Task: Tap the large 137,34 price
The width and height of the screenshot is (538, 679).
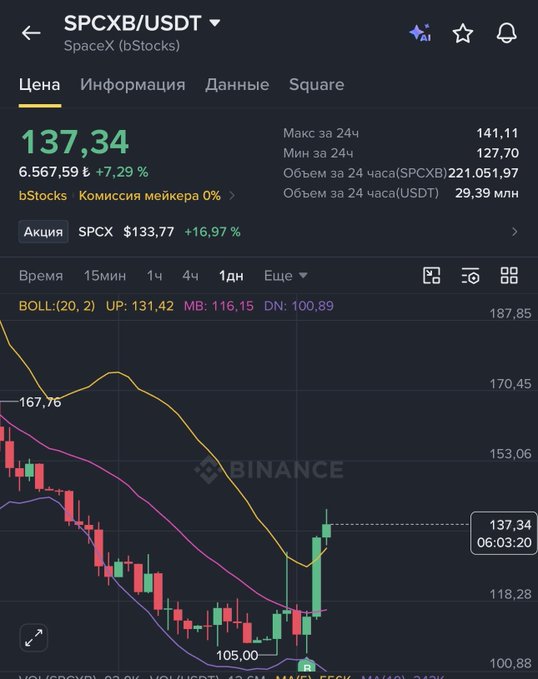Action: pos(75,142)
